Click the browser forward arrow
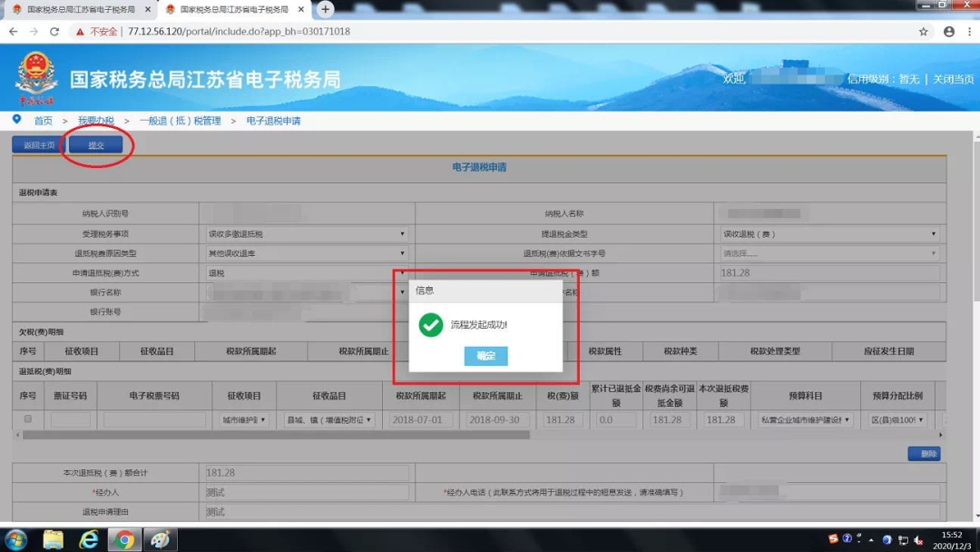Image resolution: width=980 pixels, height=552 pixels. pyautogui.click(x=34, y=31)
